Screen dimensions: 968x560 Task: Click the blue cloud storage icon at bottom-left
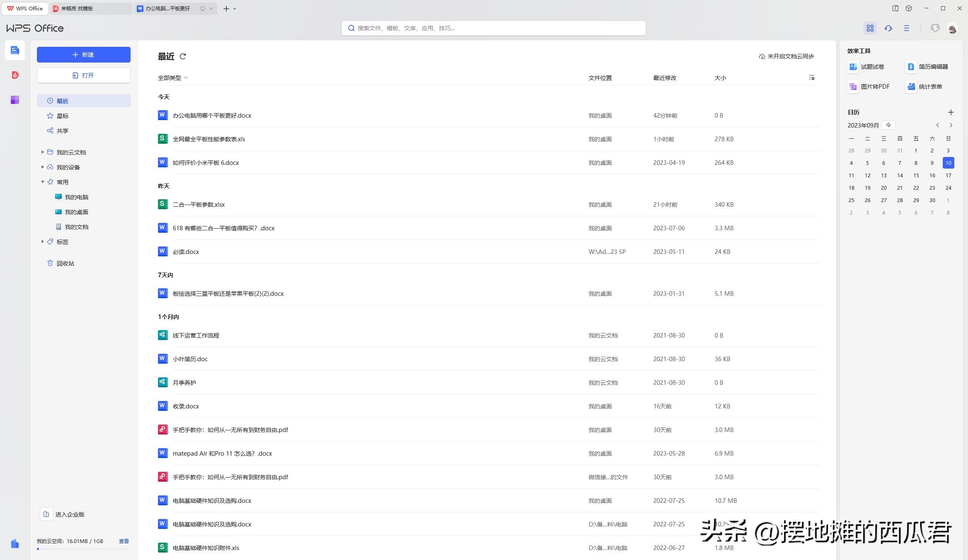pyautogui.click(x=15, y=543)
